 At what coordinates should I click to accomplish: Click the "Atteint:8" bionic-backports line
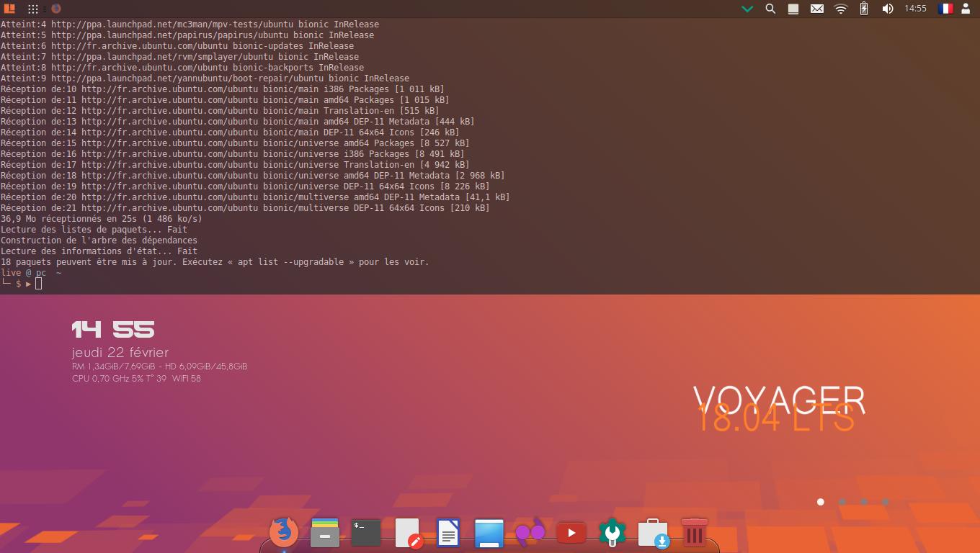tap(182, 68)
